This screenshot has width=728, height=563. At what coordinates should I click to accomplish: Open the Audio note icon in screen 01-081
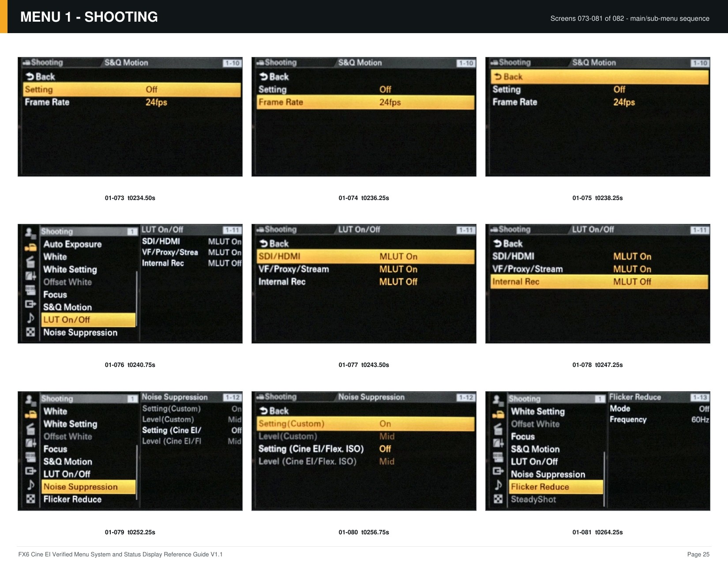pyautogui.click(x=498, y=485)
